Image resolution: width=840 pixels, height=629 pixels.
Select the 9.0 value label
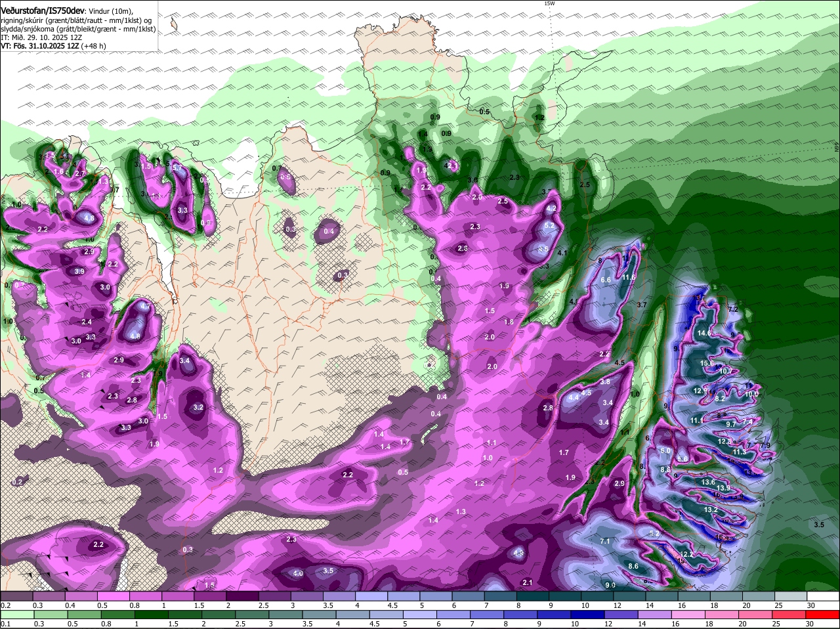coord(610,585)
